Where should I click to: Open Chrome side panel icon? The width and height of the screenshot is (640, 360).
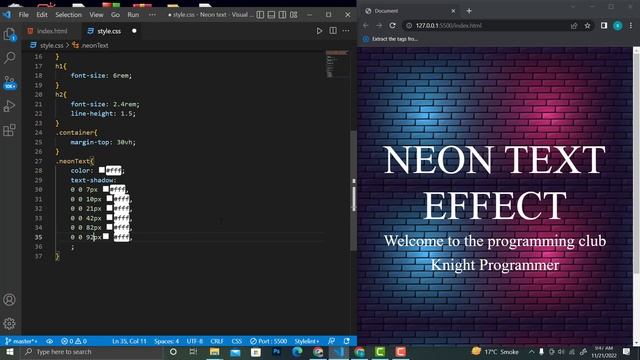click(x=604, y=25)
